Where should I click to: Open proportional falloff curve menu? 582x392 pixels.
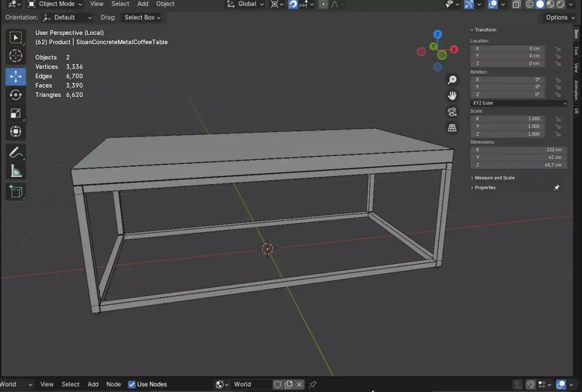pos(337,4)
